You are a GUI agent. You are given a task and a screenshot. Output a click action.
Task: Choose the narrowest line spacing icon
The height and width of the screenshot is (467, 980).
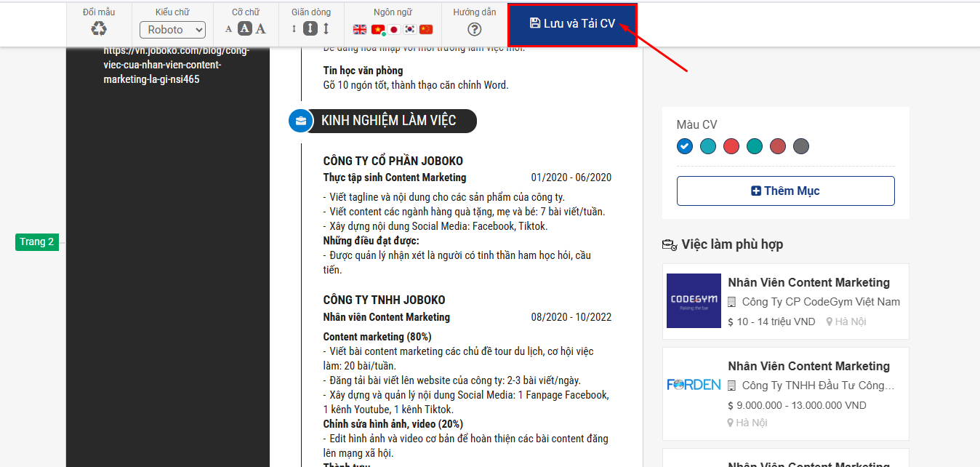click(294, 29)
